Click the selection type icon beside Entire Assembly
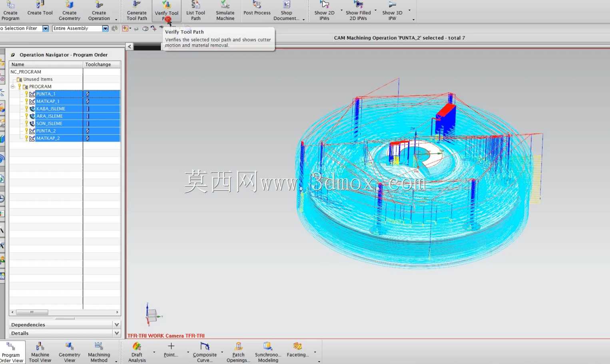This screenshot has height=364, width=610. pyautogui.click(x=115, y=28)
